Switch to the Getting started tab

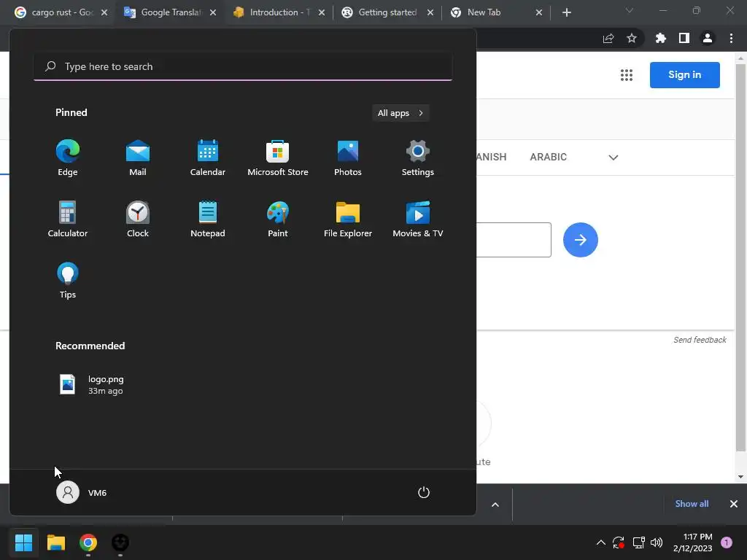click(387, 12)
